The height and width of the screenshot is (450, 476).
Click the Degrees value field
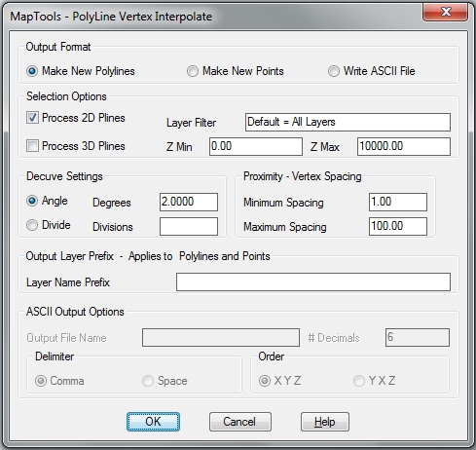point(189,202)
